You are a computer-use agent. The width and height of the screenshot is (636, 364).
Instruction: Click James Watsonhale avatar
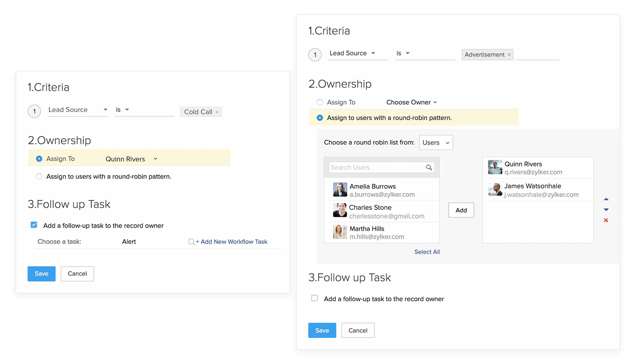click(495, 189)
